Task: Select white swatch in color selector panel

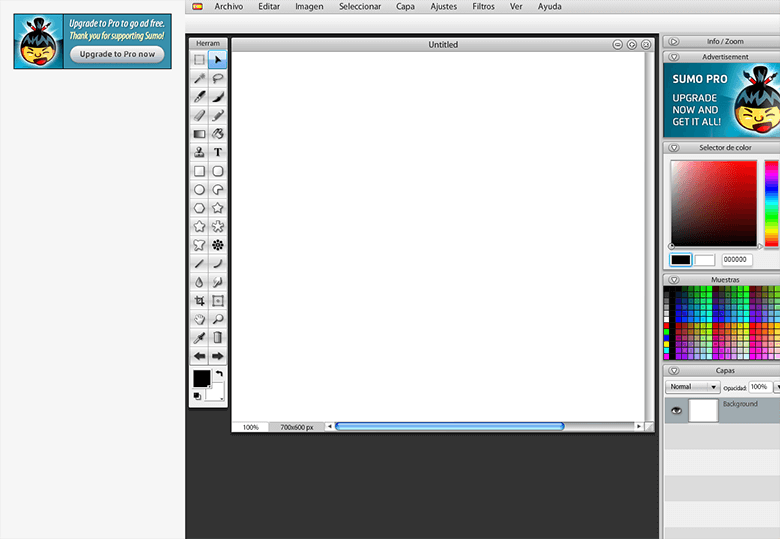Action: click(x=704, y=260)
